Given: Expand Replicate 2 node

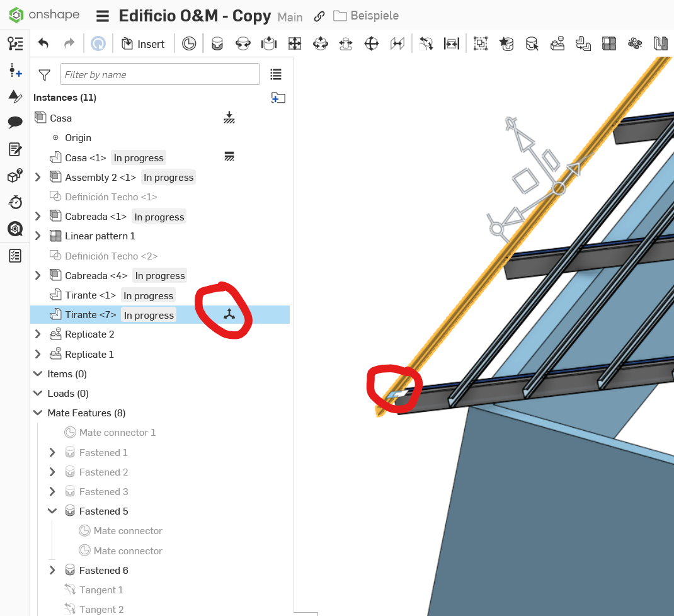Looking at the screenshot, I should click(x=38, y=334).
